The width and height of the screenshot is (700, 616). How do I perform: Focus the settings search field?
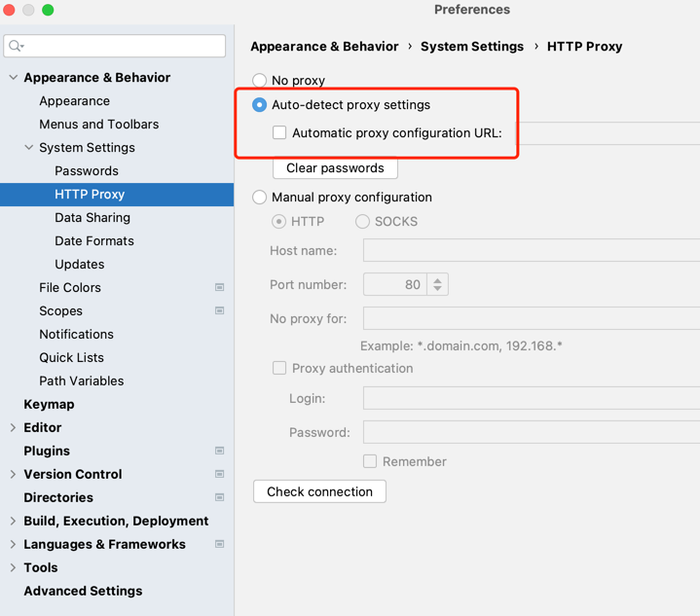click(x=115, y=46)
